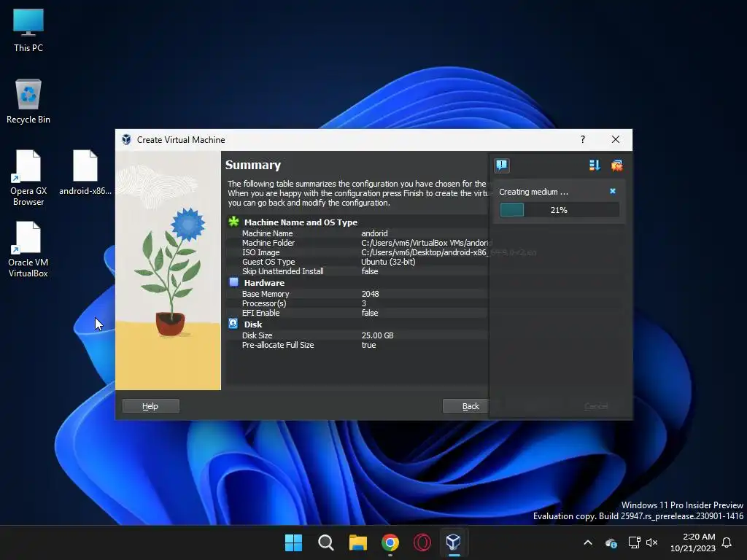
Task: Click the clear all notifications icon
Action: coord(616,166)
